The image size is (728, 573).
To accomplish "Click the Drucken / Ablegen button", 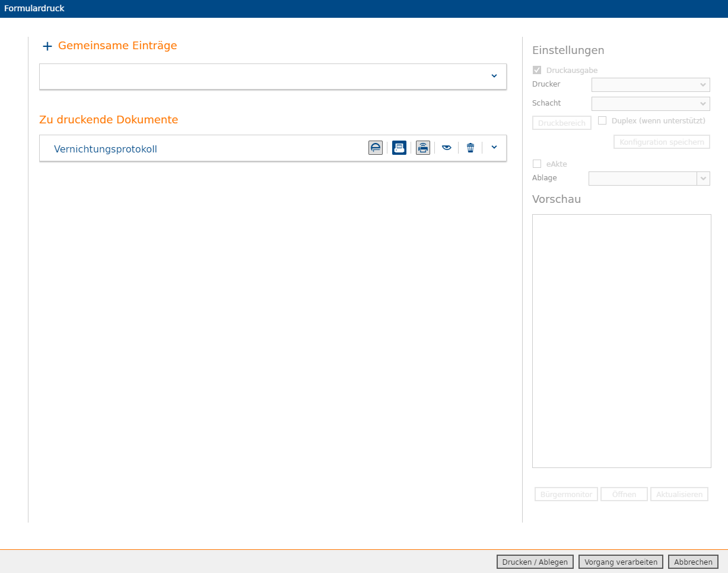I will [535, 562].
